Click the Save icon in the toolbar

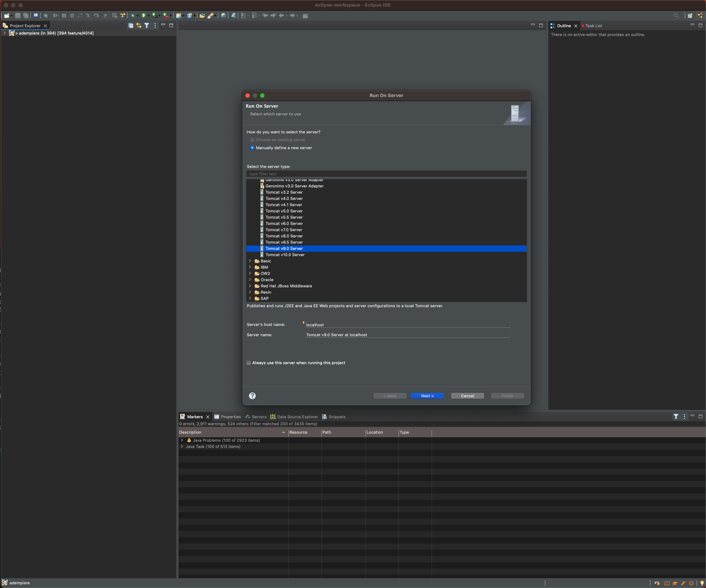17,15
